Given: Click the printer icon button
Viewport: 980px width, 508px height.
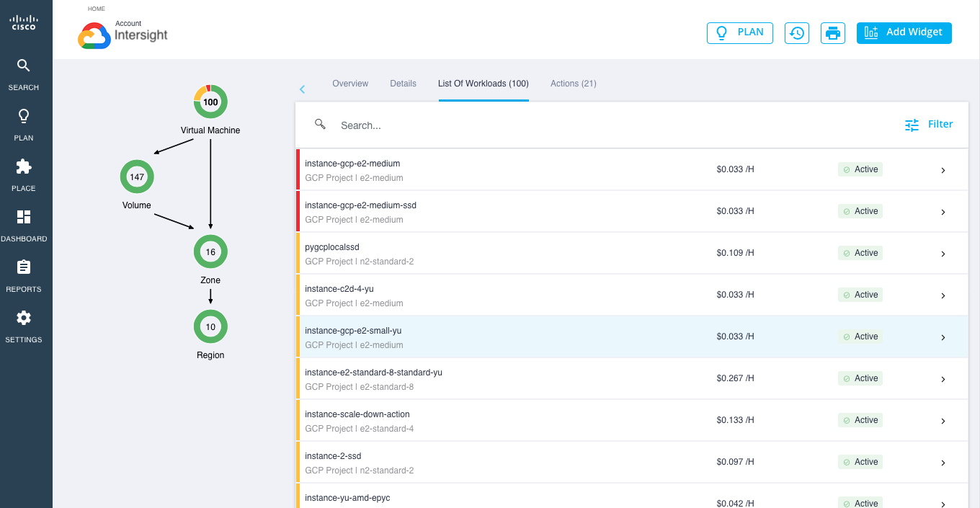Looking at the screenshot, I should coord(832,33).
